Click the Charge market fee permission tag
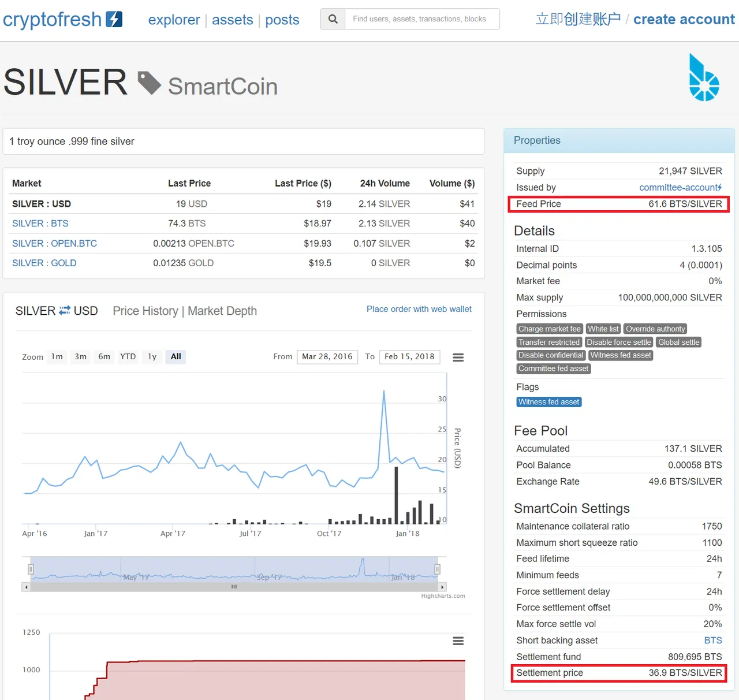 [550, 329]
